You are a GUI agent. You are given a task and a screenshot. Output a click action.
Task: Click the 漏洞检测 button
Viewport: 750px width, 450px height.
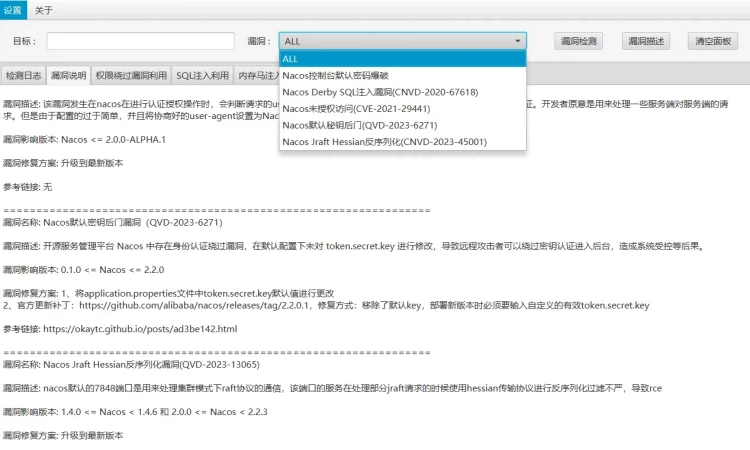click(x=578, y=41)
